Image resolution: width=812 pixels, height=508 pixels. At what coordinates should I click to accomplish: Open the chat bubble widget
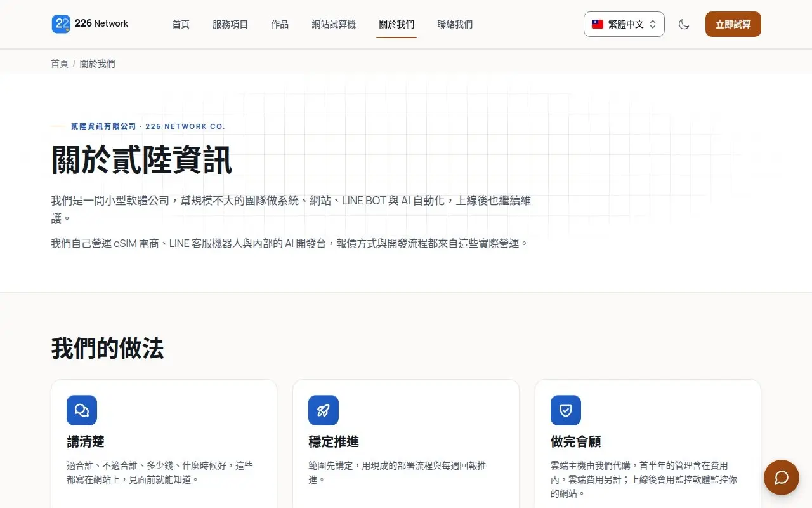click(x=781, y=477)
